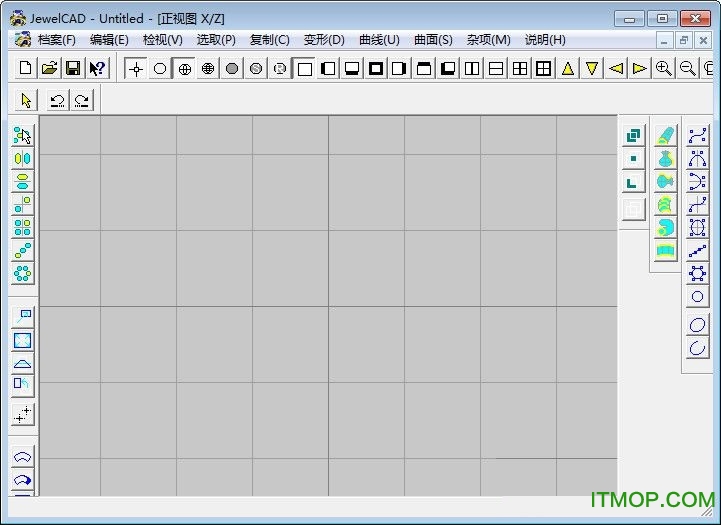Zoom in with the plus magnifier
This screenshot has height=525, width=721.
(664, 68)
